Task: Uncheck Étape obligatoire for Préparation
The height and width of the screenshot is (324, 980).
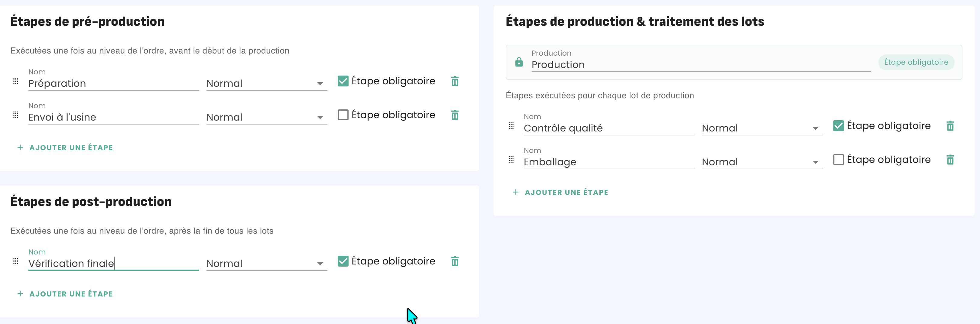Action: pyautogui.click(x=343, y=81)
